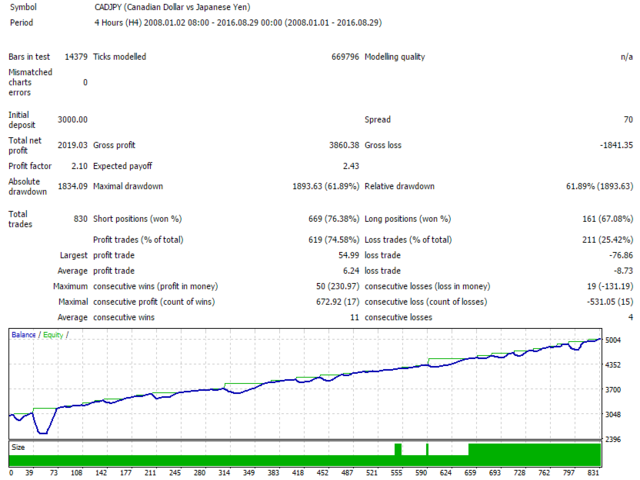Select the x-axis tick label 39
This screenshot has height=480, width=640.
pyautogui.click(x=29, y=473)
